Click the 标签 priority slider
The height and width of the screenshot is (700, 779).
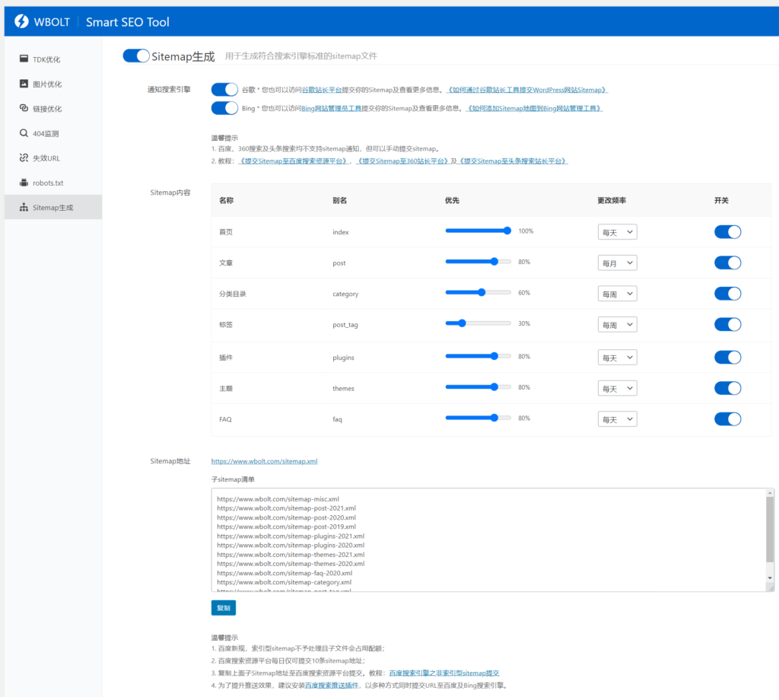[x=478, y=323]
